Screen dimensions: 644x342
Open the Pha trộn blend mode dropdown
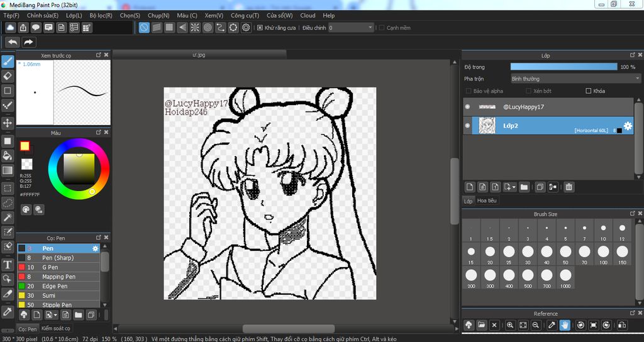point(575,79)
